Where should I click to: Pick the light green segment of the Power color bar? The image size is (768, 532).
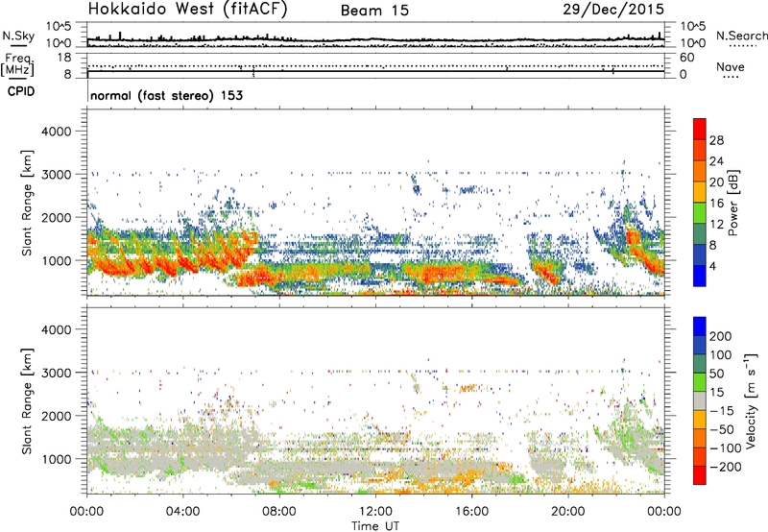click(x=700, y=212)
